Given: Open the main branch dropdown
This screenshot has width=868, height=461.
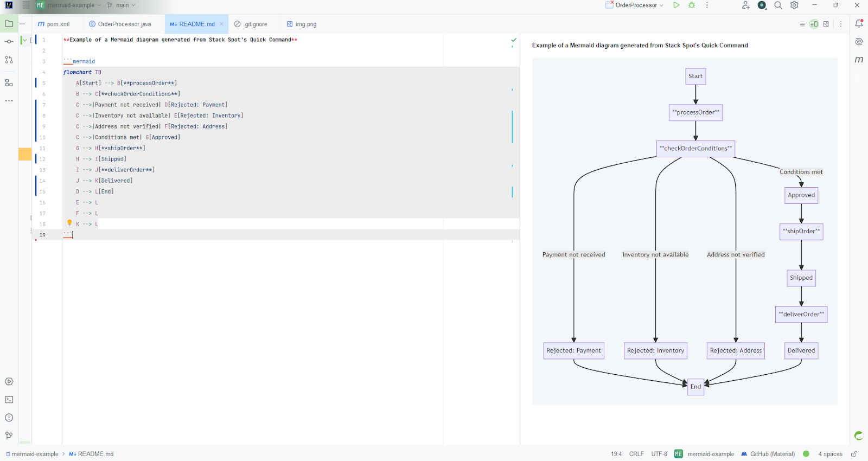Looking at the screenshot, I should click(122, 5).
